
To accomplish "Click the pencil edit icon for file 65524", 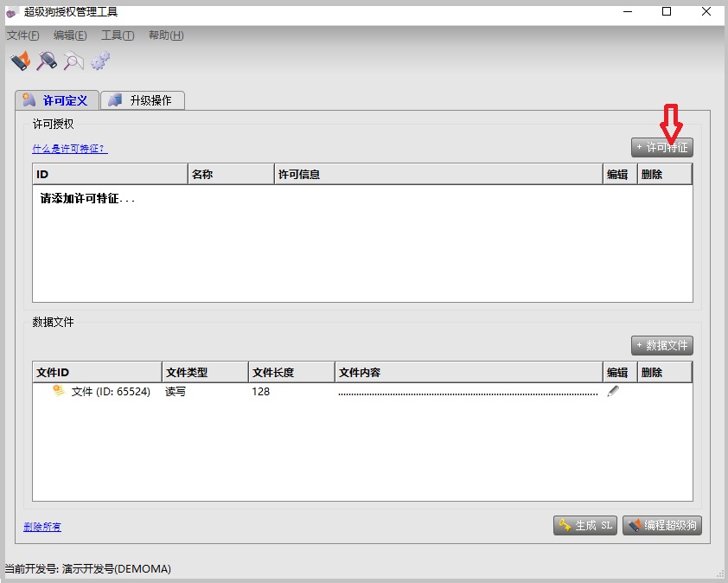I will coord(613,392).
